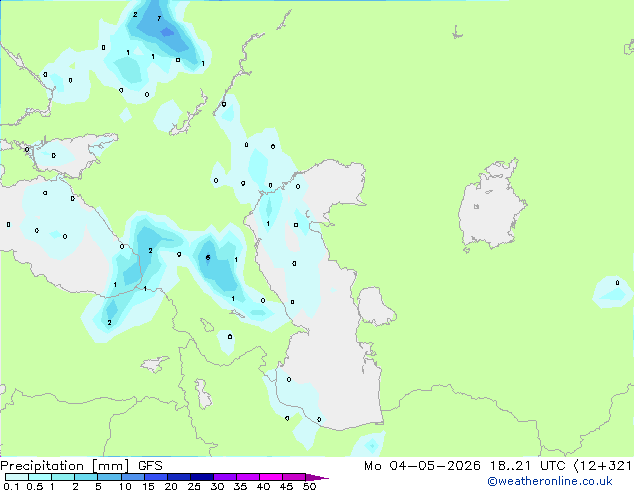This screenshot has height=490, width=634.
Task: Click the 0.5–1 mm legend color box
Action: (40, 477)
